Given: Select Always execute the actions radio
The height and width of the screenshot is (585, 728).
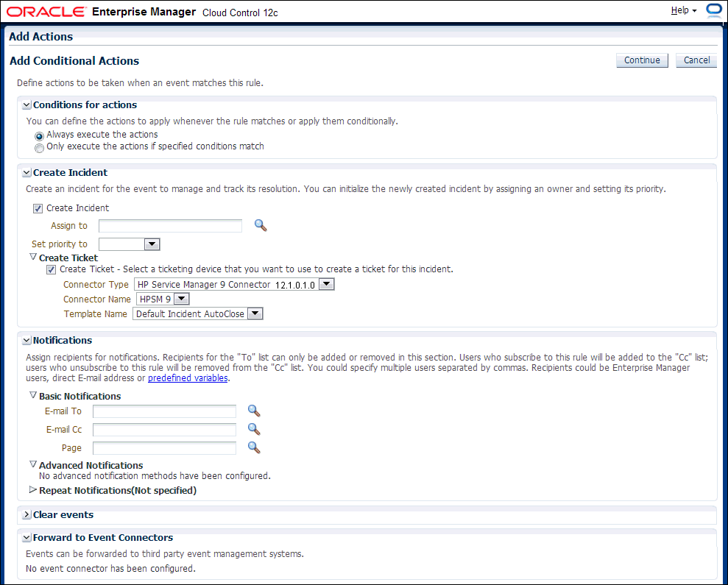Looking at the screenshot, I should pyautogui.click(x=40, y=137).
